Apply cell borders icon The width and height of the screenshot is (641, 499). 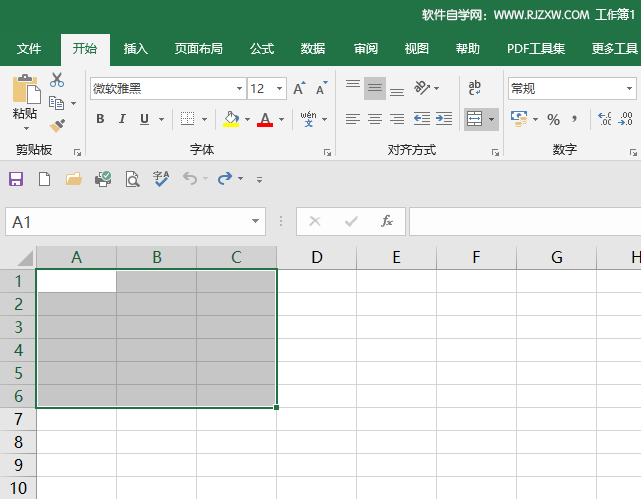point(188,119)
